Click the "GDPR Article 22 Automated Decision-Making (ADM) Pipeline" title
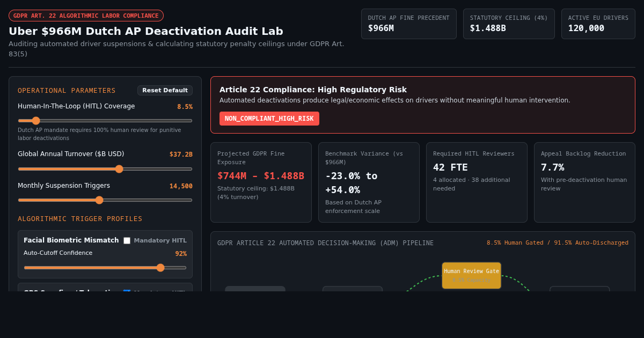The image size is (644, 338). point(325,243)
